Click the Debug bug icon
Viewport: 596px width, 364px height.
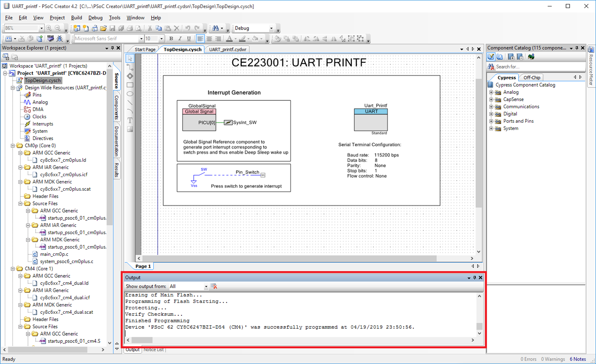click(x=60, y=39)
